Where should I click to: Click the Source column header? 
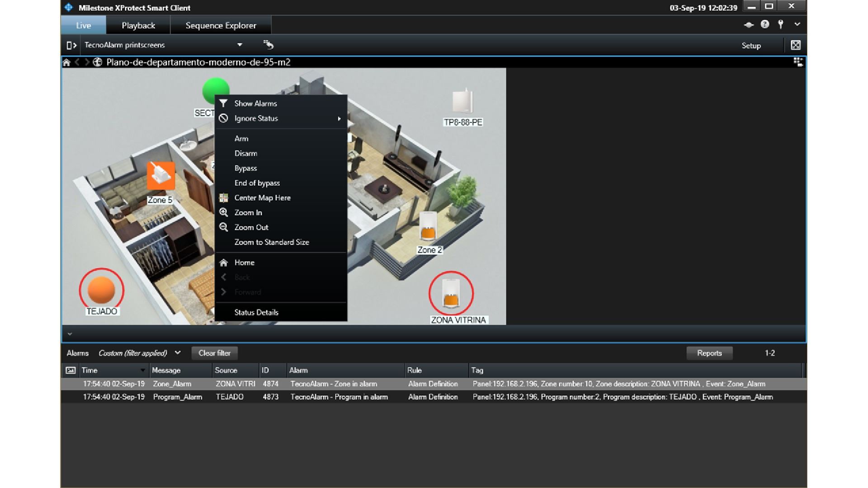point(236,371)
